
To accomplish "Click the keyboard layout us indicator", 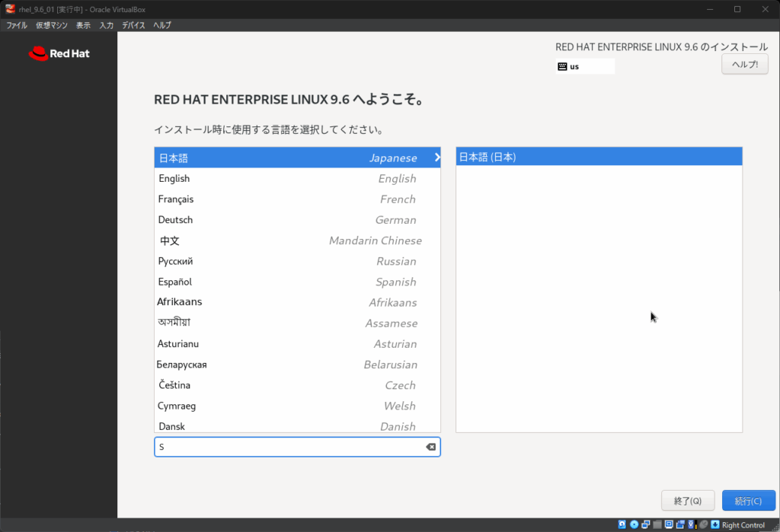I will click(585, 67).
